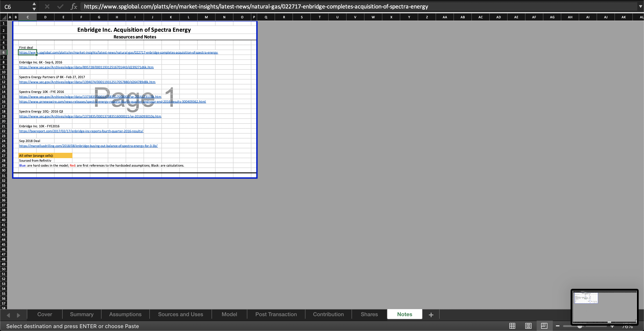The height and width of the screenshot is (331, 644).
Task: Open the spglobal.com First deal link
Action: coord(119,52)
